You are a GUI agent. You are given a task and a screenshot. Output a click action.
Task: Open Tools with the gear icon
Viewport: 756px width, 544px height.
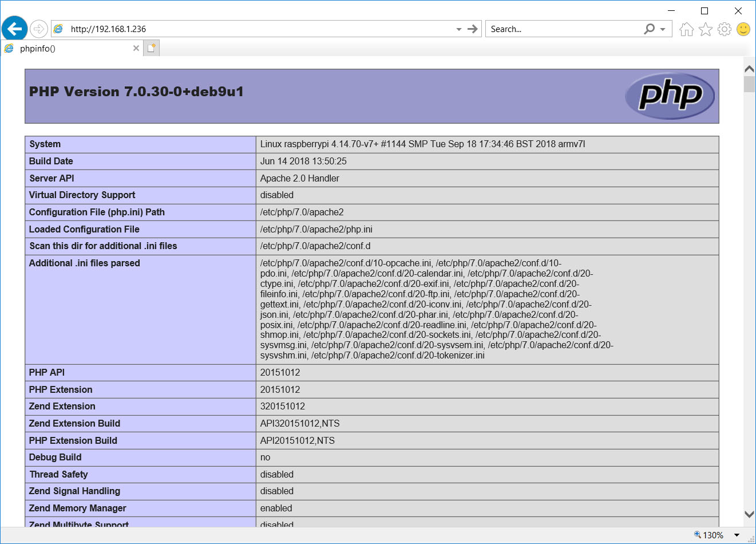[725, 29]
